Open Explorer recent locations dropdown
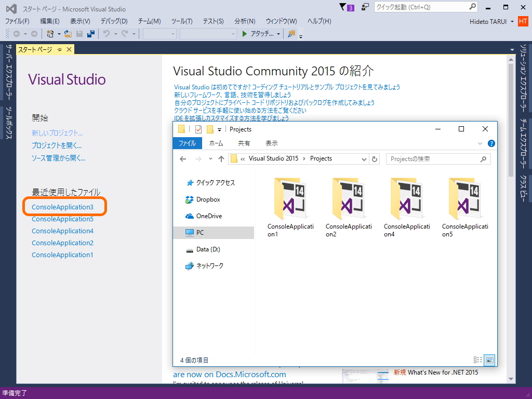532x399 pixels. tap(210, 159)
